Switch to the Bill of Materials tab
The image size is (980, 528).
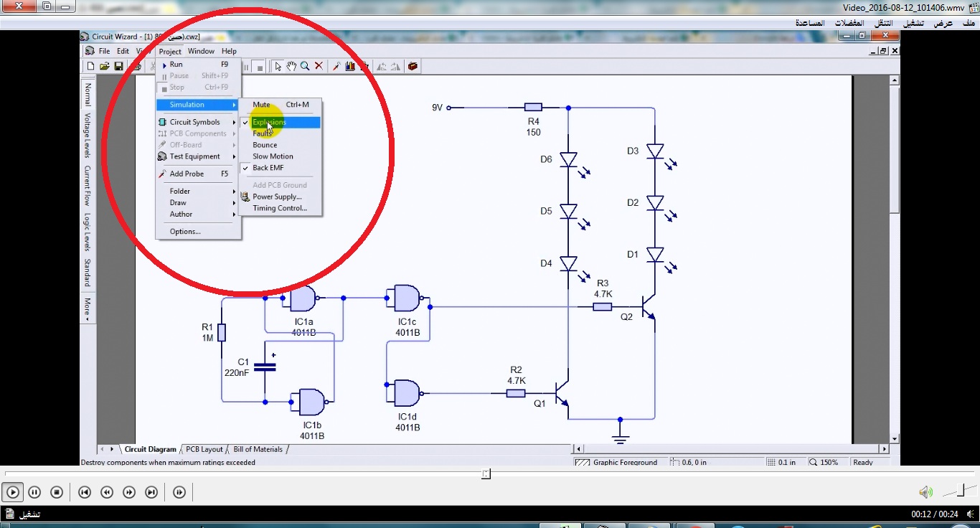(258, 449)
